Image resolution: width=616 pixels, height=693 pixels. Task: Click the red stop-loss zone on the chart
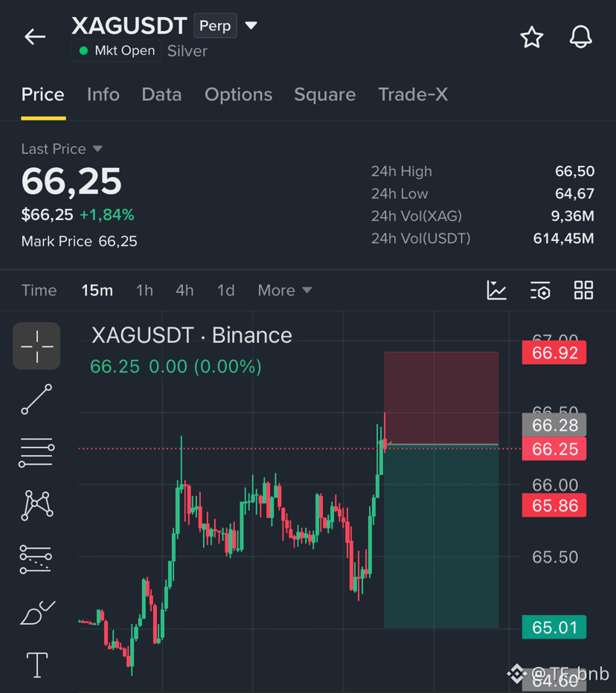441,398
